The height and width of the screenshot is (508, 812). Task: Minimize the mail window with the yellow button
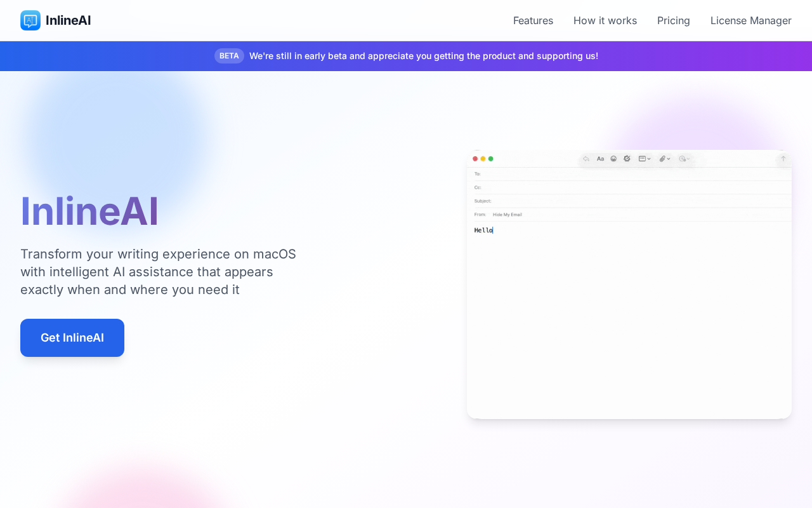click(x=483, y=159)
